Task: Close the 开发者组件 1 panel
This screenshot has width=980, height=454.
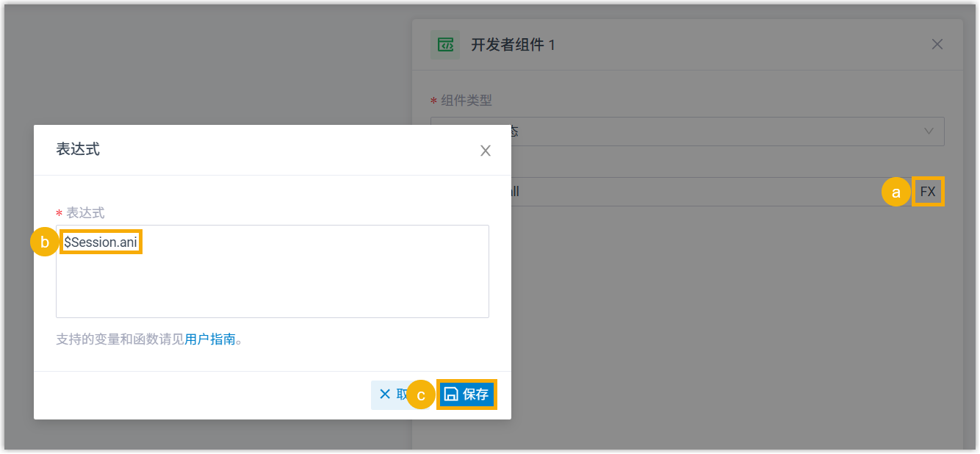Action: coord(937,44)
